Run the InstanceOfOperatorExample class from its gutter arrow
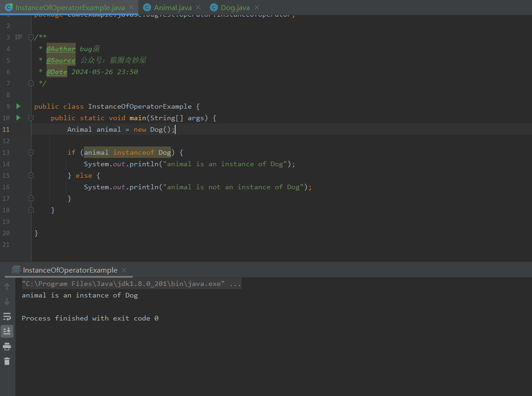Image resolution: width=532 pixels, height=396 pixels. [x=18, y=106]
